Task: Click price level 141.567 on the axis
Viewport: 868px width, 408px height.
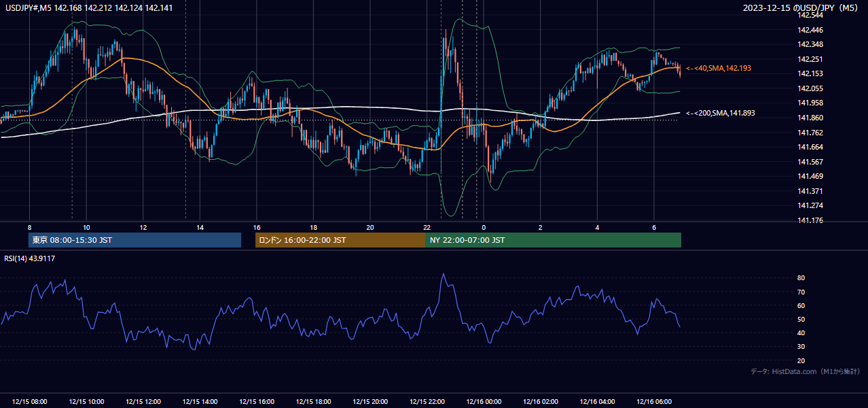Action: [x=810, y=162]
